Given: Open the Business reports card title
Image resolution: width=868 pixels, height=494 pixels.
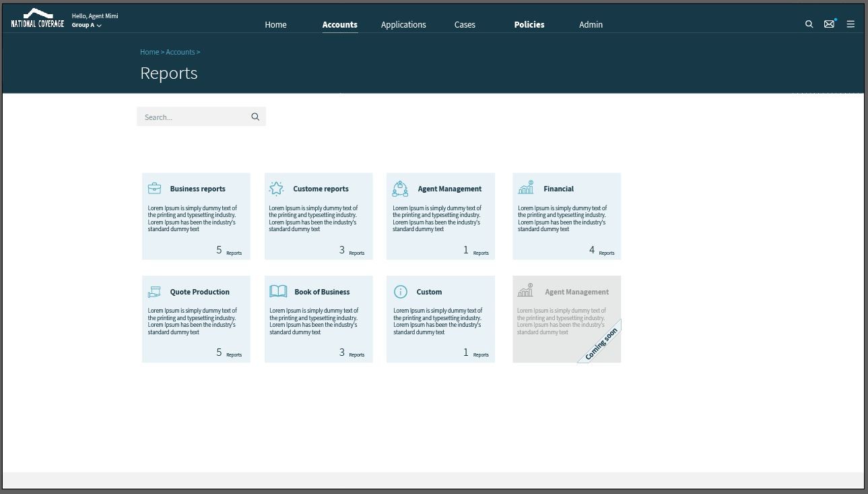Looking at the screenshot, I should [197, 189].
